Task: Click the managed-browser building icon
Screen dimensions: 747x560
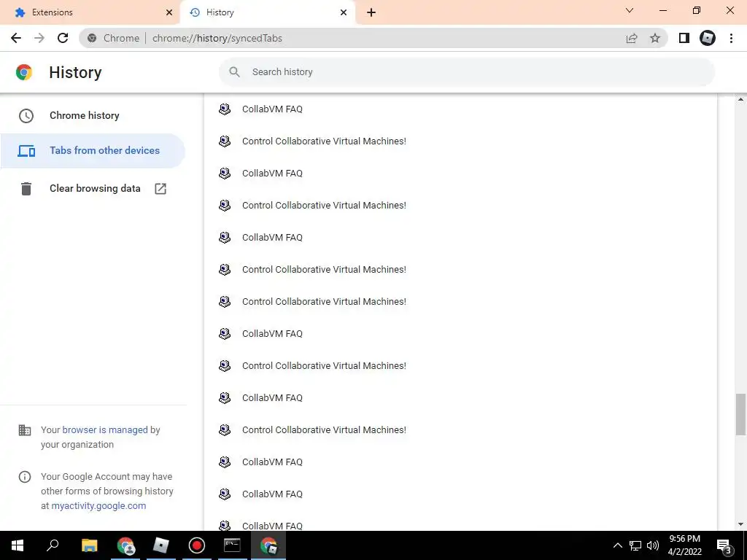Action: tap(24, 430)
